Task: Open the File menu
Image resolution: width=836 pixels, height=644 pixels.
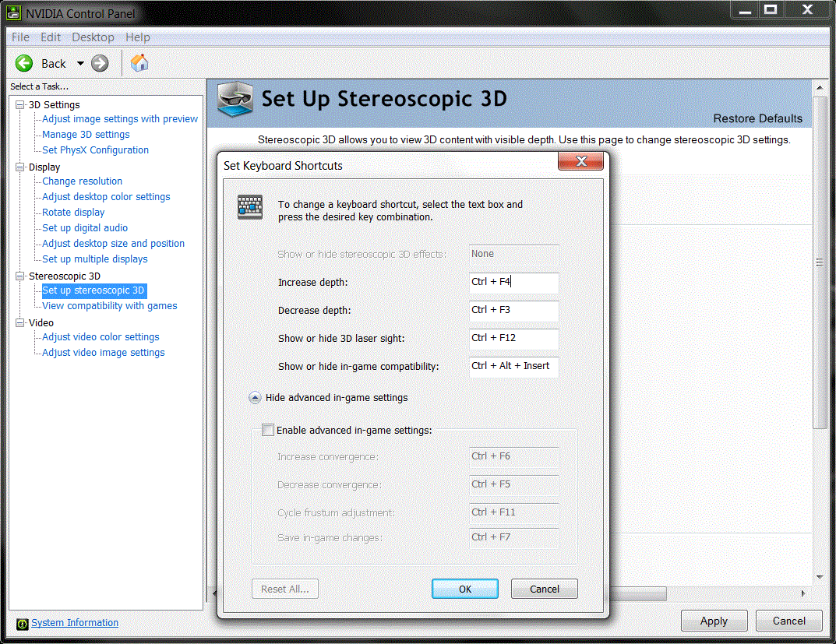Action: [21, 37]
